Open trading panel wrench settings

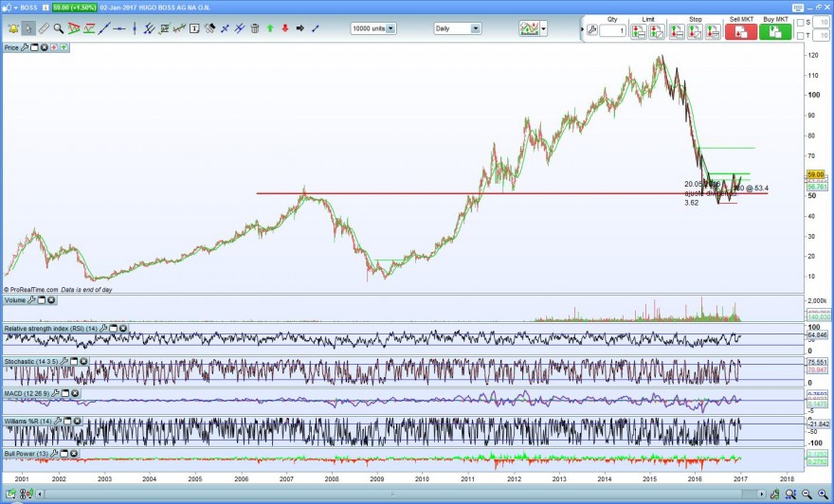click(x=592, y=31)
